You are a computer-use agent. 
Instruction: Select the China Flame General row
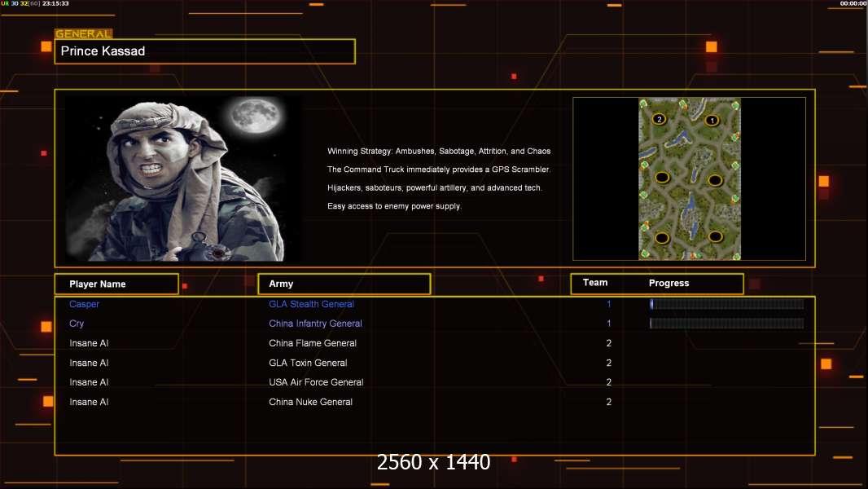coord(435,343)
